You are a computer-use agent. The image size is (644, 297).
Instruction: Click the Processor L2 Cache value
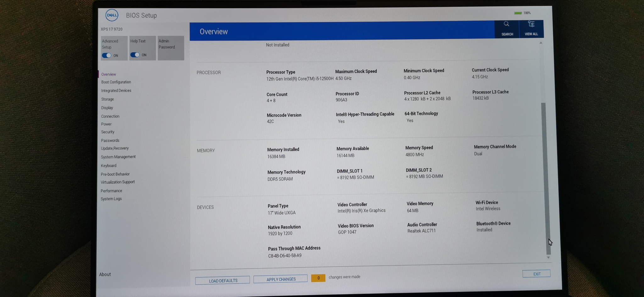tap(427, 99)
